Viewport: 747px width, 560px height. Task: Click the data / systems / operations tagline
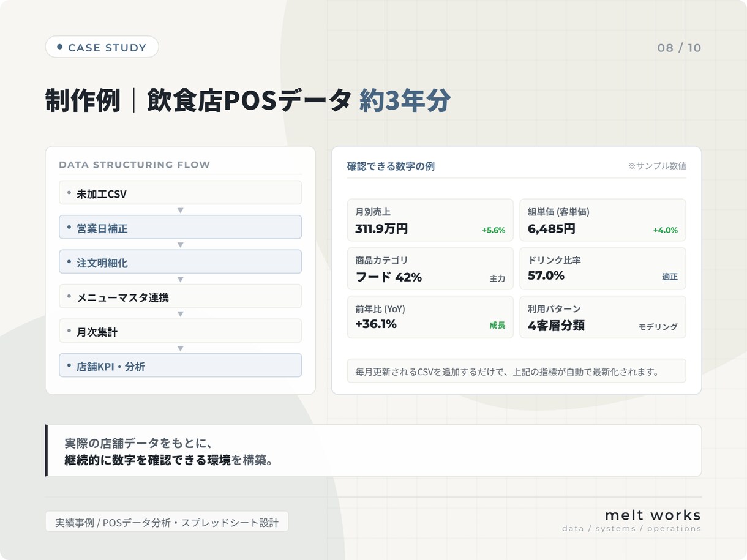click(x=632, y=529)
